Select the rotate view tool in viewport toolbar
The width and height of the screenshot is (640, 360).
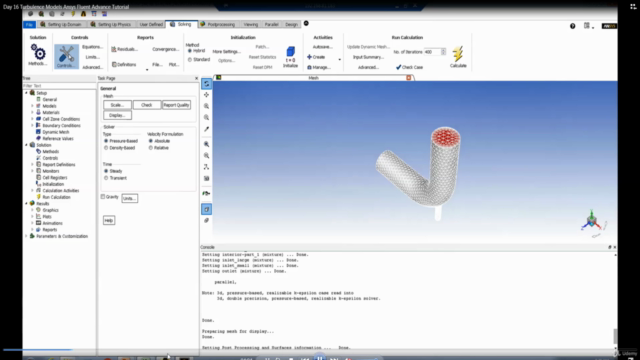[207, 84]
